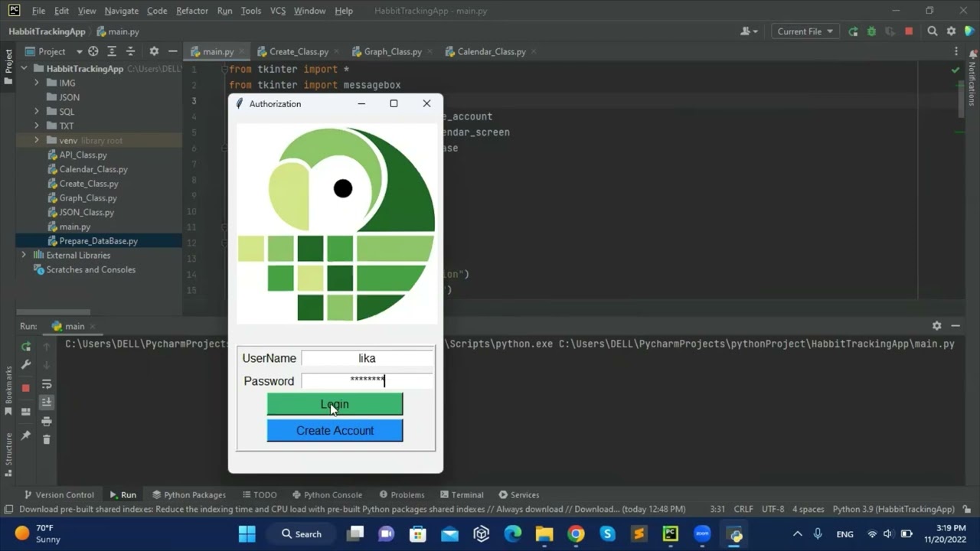Click Python 3.9 interpreter in status bar
Image resolution: width=980 pixels, height=551 pixels.
pos(893,509)
